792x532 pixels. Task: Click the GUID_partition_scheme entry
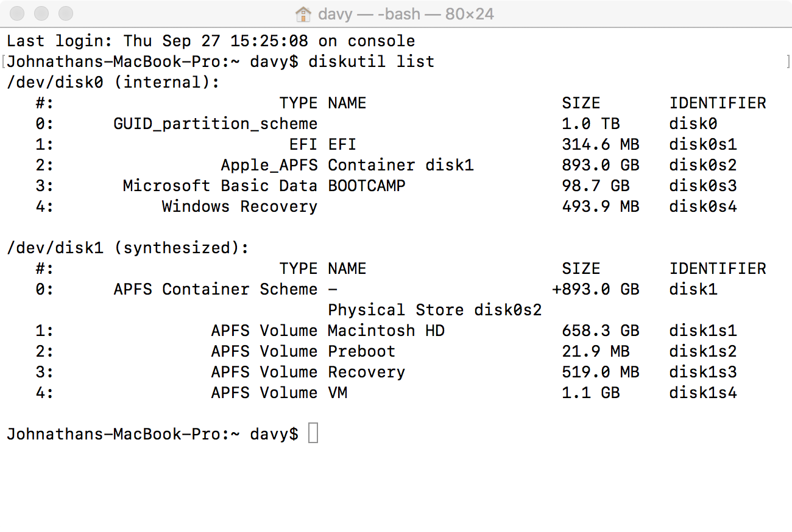pos(215,124)
